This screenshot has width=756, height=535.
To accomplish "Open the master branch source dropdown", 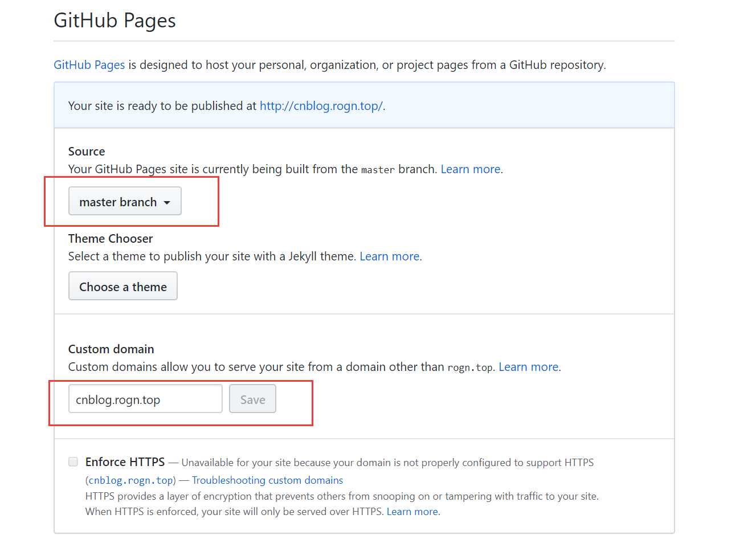I will click(125, 201).
